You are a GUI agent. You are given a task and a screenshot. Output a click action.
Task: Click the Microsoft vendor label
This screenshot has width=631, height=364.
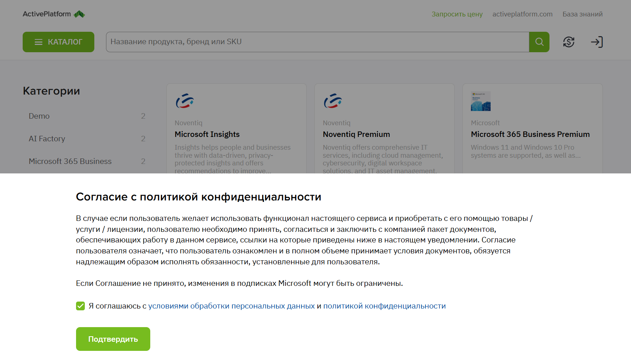click(x=485, y=123)
